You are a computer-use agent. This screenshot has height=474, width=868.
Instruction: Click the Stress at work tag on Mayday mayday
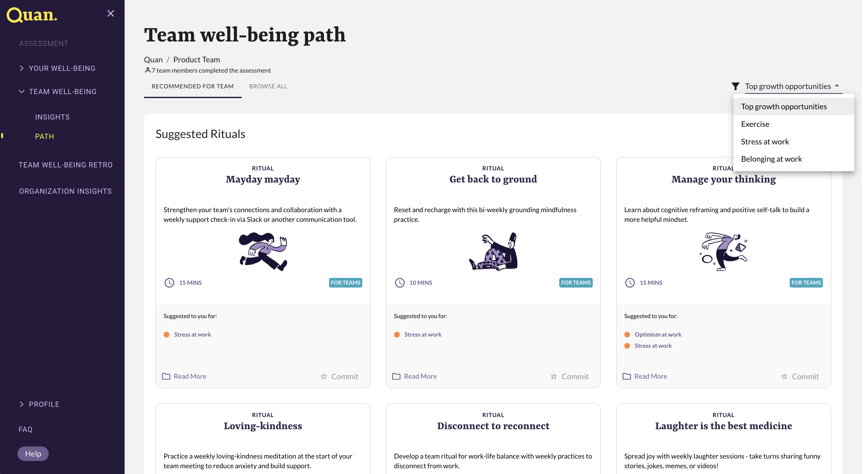pyautogui.click(x=193, y=334)
